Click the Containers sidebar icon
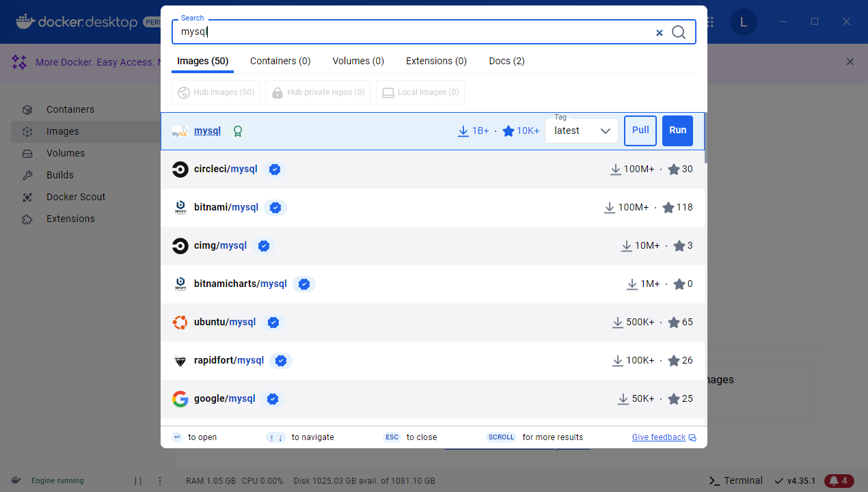868x492 pixels. coord(27,109)
